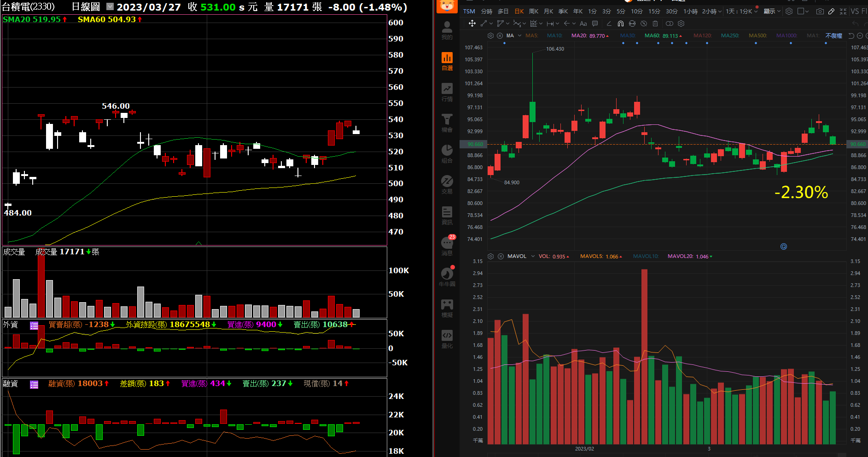The height and width of the screenshot is (457, 868).
Task: Click the 不復權 adjustment button
Action: [833, 35]
